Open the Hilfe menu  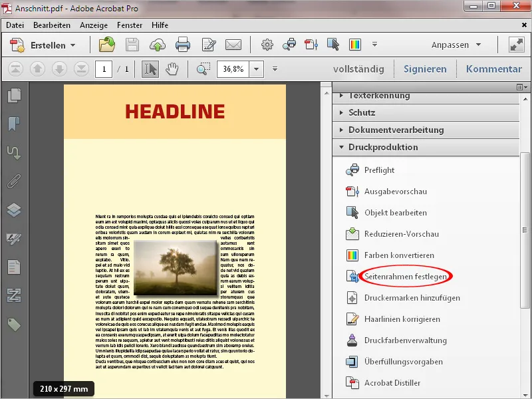160,25
